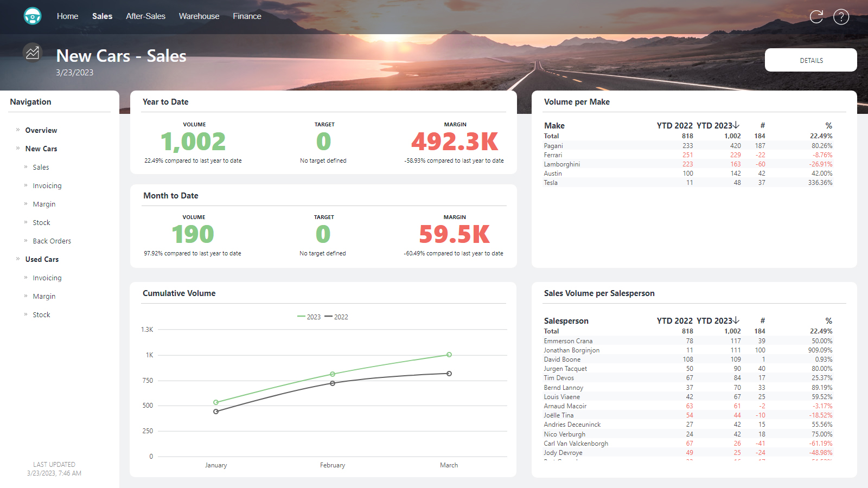Select salesperson Carl Van Valckenborgh

[x=688, y=443]
